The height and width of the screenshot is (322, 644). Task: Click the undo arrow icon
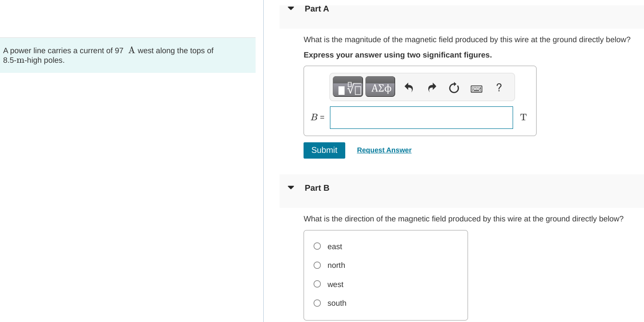[409, 87]
